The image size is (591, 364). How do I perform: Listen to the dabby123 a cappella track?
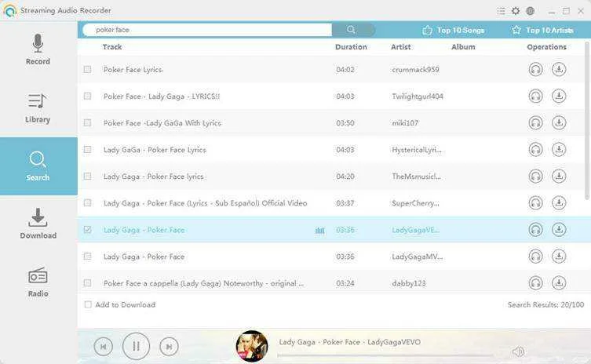tap(535, 283)
